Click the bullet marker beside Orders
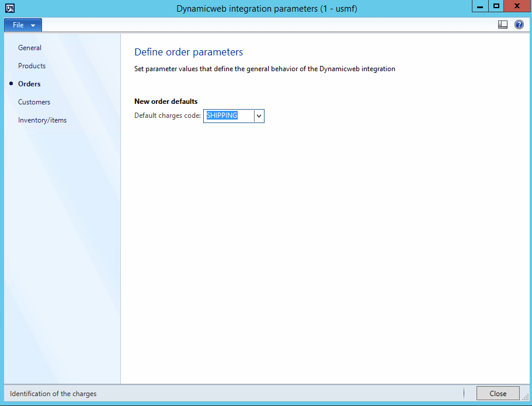 (x=11, y=84)
